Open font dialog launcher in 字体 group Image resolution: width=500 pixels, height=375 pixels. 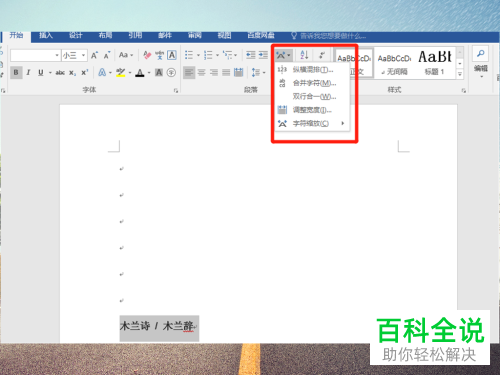(x=176, y=91)
